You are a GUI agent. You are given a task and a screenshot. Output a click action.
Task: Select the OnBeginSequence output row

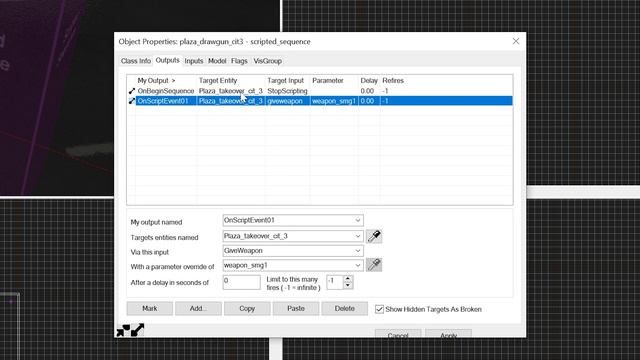pyautogui.click(x=320, y=91)
